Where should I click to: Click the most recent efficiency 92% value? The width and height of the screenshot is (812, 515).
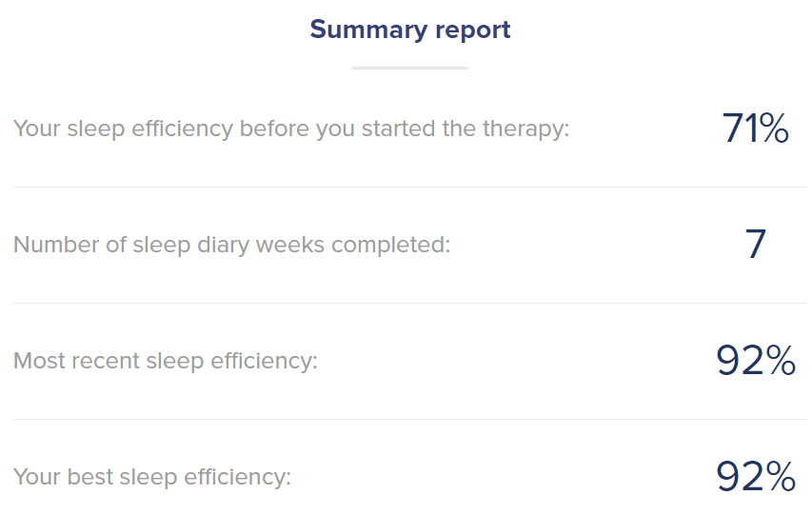[755, 361]
